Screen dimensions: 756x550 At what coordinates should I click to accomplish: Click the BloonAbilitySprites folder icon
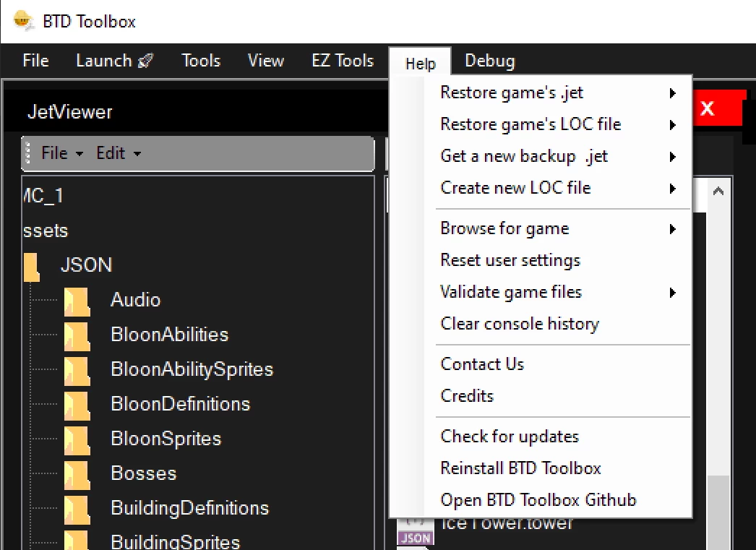coord(77,371)
